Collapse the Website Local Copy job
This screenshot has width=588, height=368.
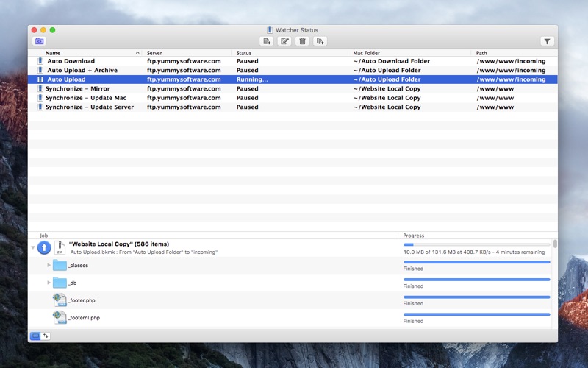click(x=32, y=248)
